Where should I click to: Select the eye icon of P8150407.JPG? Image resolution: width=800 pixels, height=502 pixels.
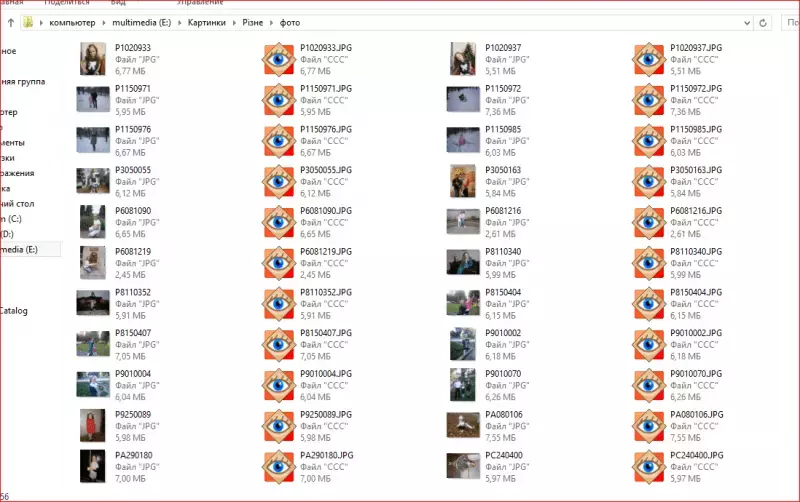pos(279,345)
